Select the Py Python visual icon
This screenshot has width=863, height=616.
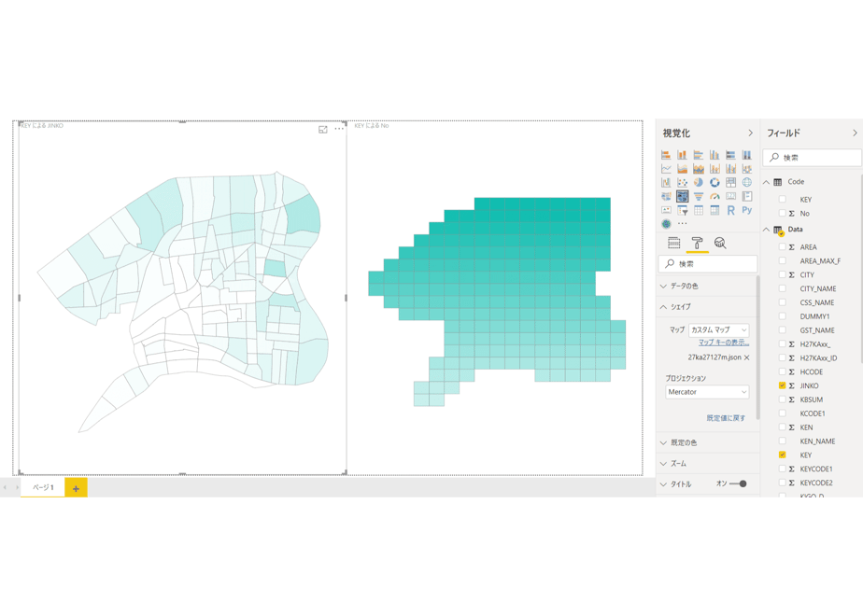point(747,210)
